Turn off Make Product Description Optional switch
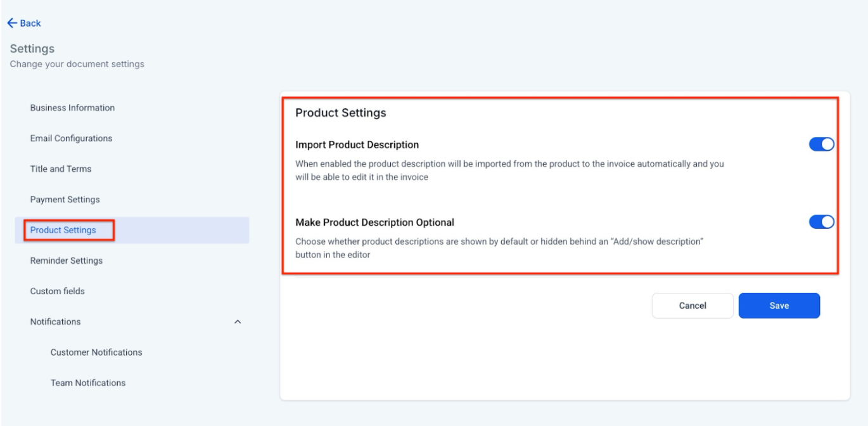868x426 pixels. 821,222
